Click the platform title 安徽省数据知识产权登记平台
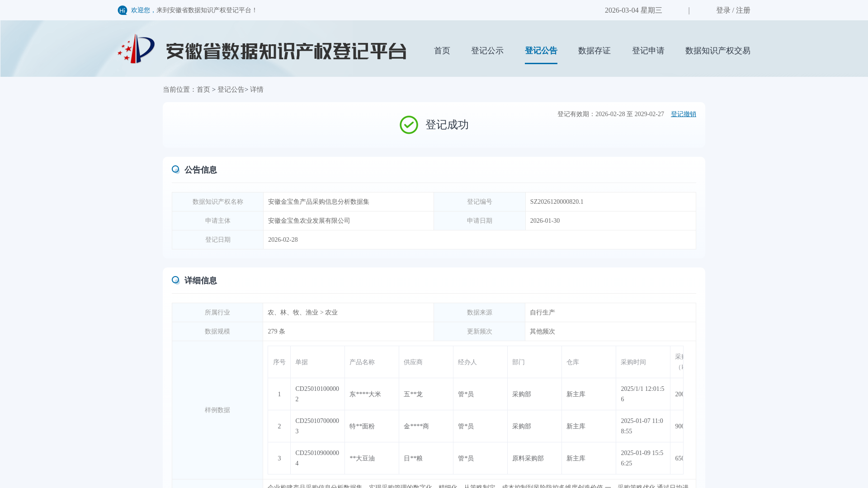This screenshot has width=868, height=488. pos(287,51)
